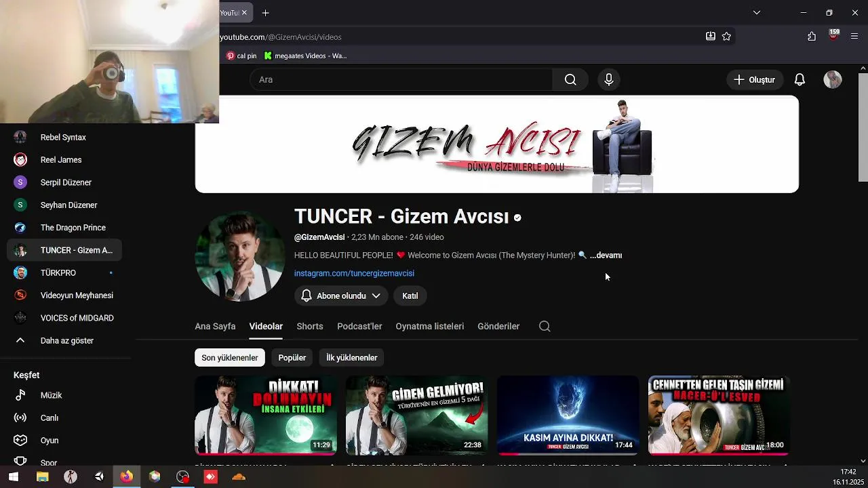This screenshot has height=488, width=868.
Task: Open the Seyhan Düzener subscription
Action: (64, 205)
